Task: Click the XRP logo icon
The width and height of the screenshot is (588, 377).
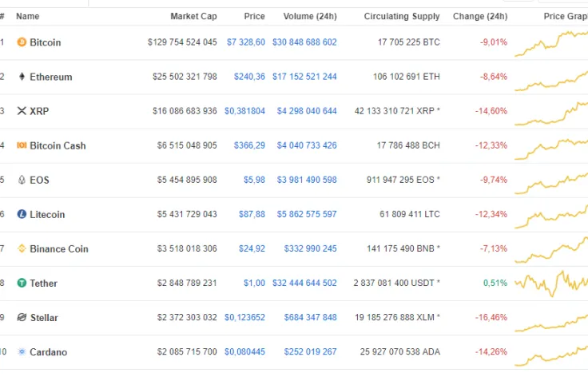Action: pos(22,111)
